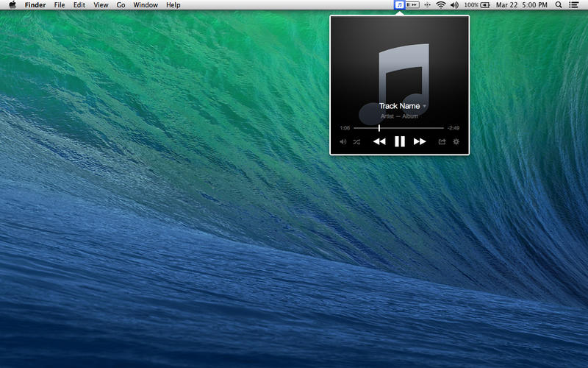588x368 pixels.
Task: Open the View menu
Action: tap(101, 5)
